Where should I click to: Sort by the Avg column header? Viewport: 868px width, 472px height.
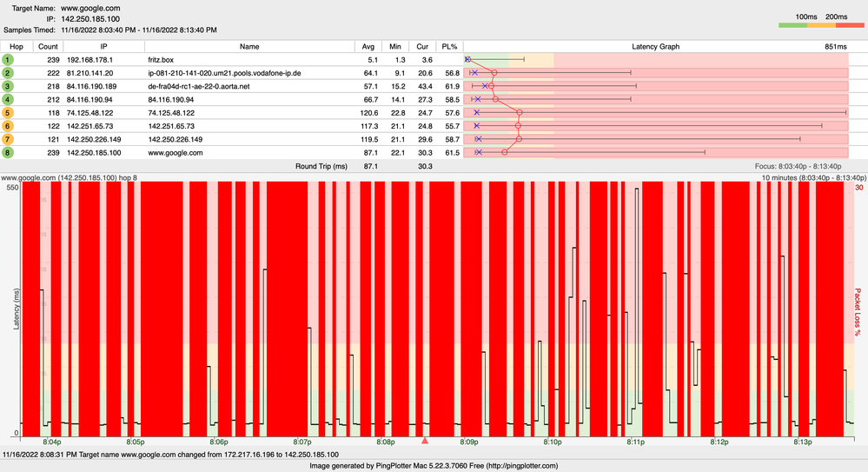pos(368,47)
